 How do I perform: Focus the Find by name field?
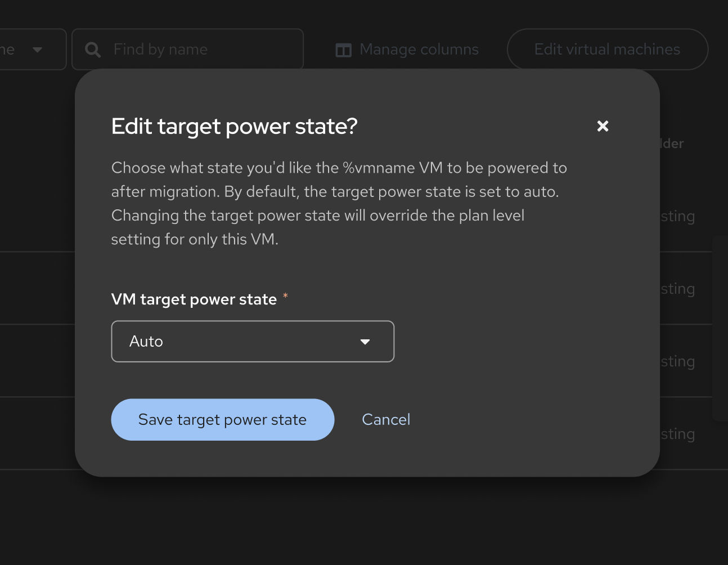click(x=203, y=50)
